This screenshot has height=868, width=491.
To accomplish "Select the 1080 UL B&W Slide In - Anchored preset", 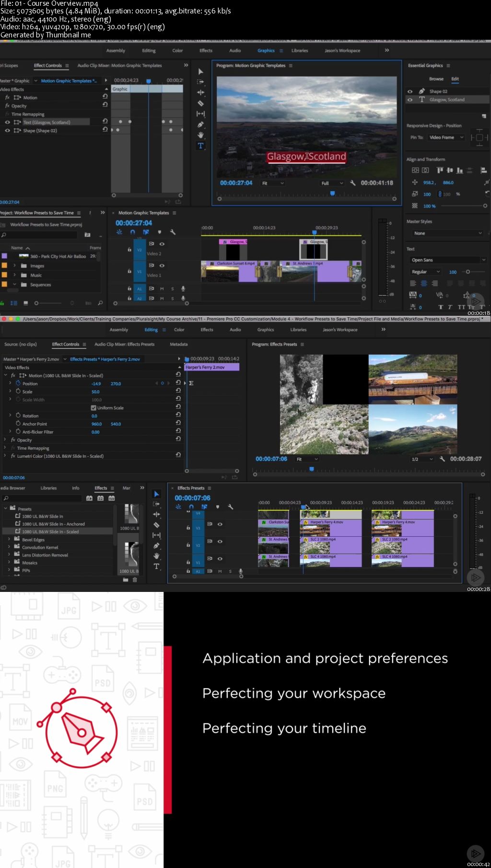I will tap(53, 524).
